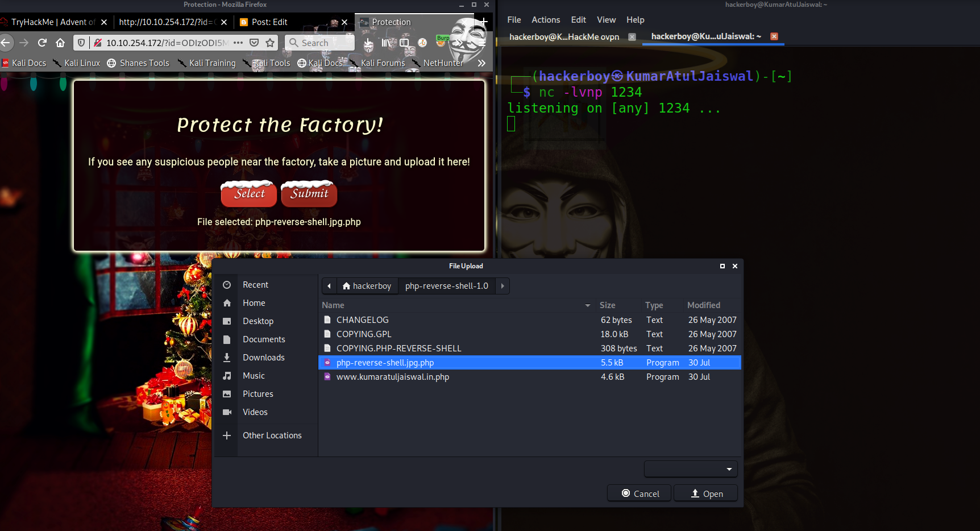Close the active terminal tab
This screenshot has height=531, width=980.
pyautogui.click(x=774, y=36)
